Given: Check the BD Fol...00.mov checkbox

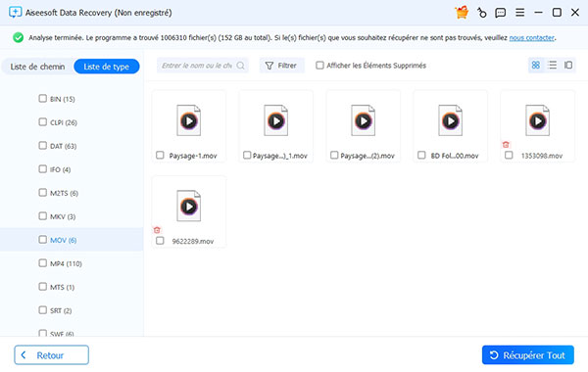Looking at the screenshot, I should pos(421,155).
